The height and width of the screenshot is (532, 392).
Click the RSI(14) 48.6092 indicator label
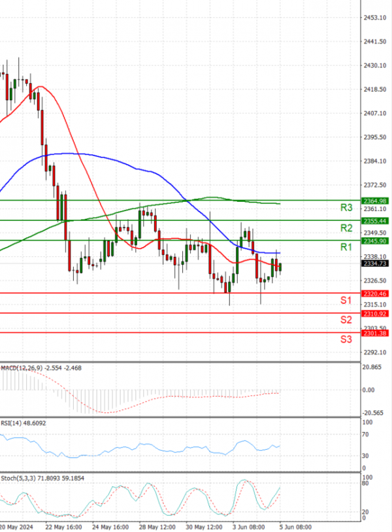(24, 423)
